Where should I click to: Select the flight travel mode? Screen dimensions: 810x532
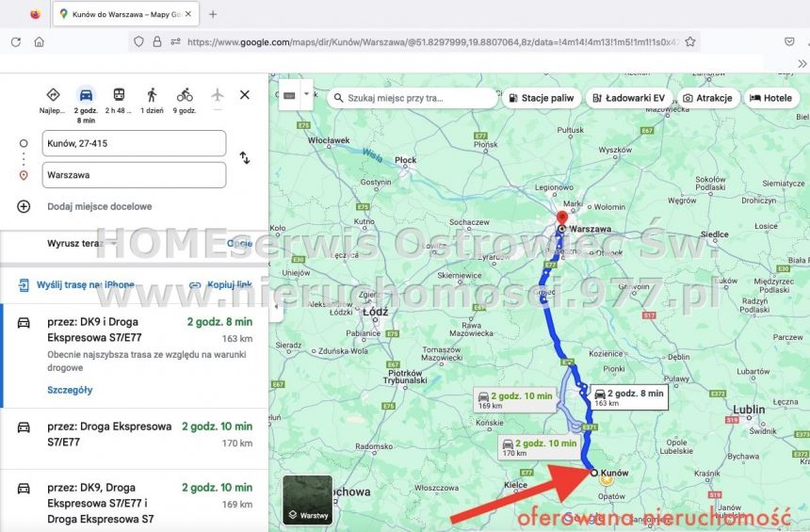(218, 95)
